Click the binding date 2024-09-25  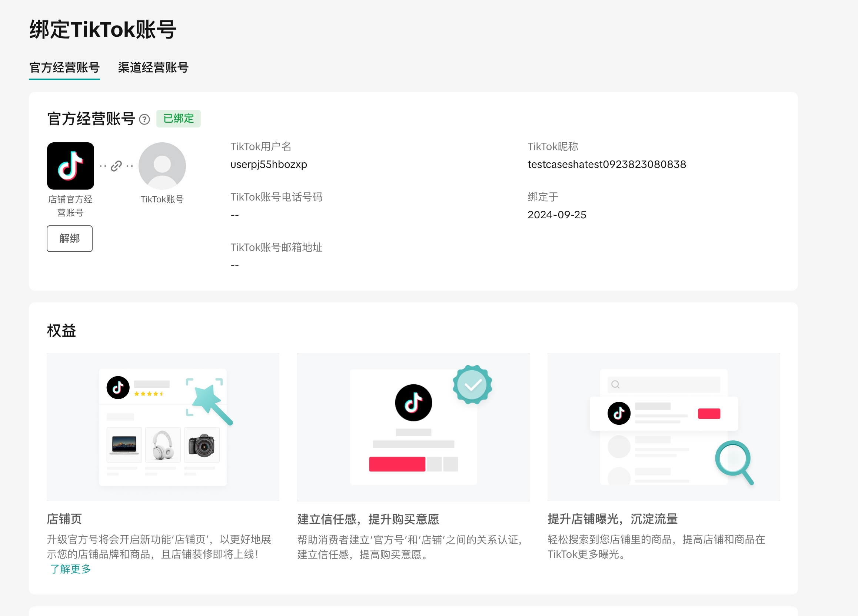pos(556,215)
